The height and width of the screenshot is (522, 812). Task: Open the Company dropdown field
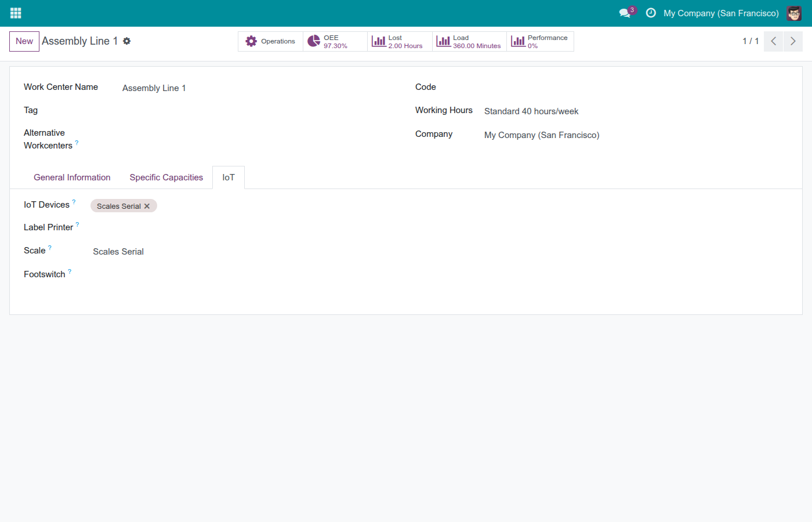pyautogui.click(x=635, y=135)
